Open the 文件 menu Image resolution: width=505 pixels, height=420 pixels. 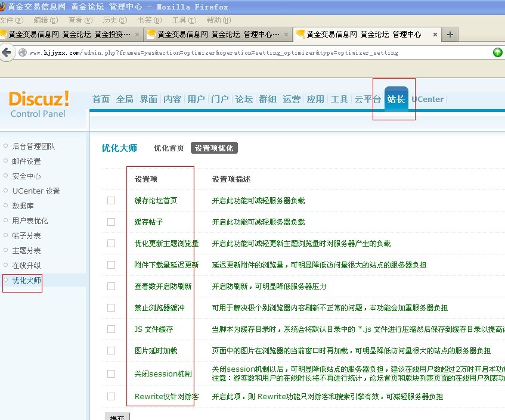coord(11,20)
